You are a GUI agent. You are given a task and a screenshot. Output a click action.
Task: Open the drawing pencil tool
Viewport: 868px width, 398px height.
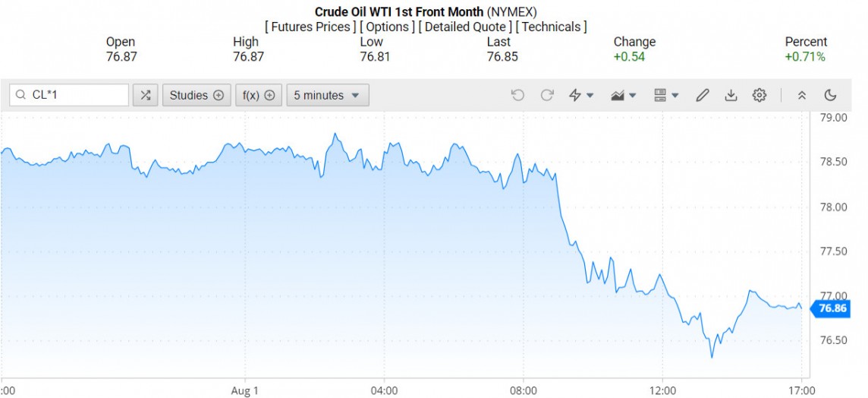click(703, 95)
